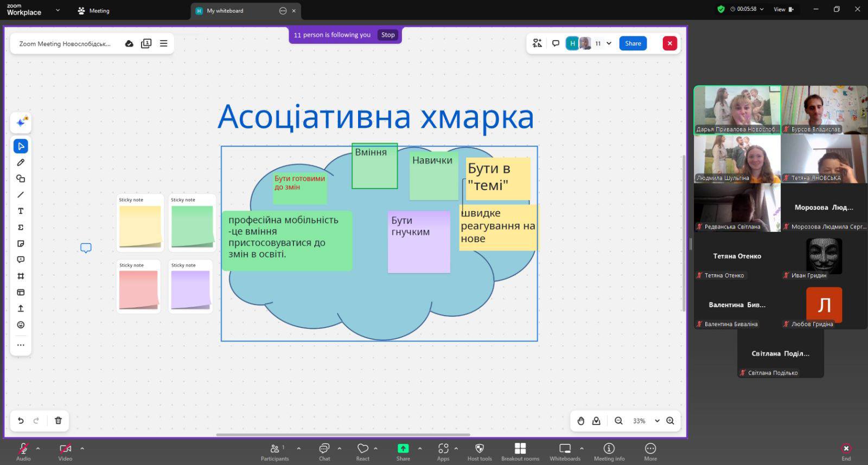Switch to the Meeting tab
The width and height of the screenshot is (868, 465).
point(94,10)
